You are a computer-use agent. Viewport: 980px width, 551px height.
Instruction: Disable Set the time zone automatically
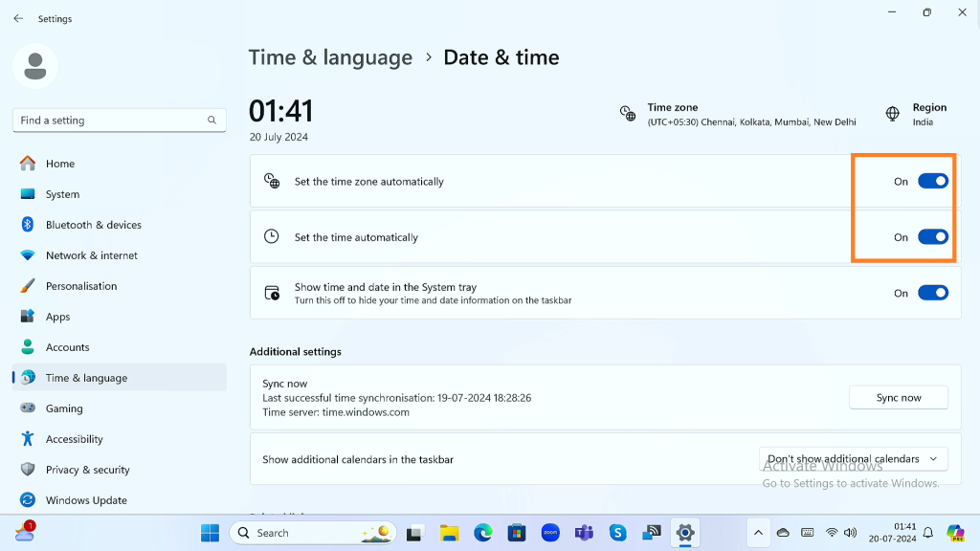[x=932, y=182]
